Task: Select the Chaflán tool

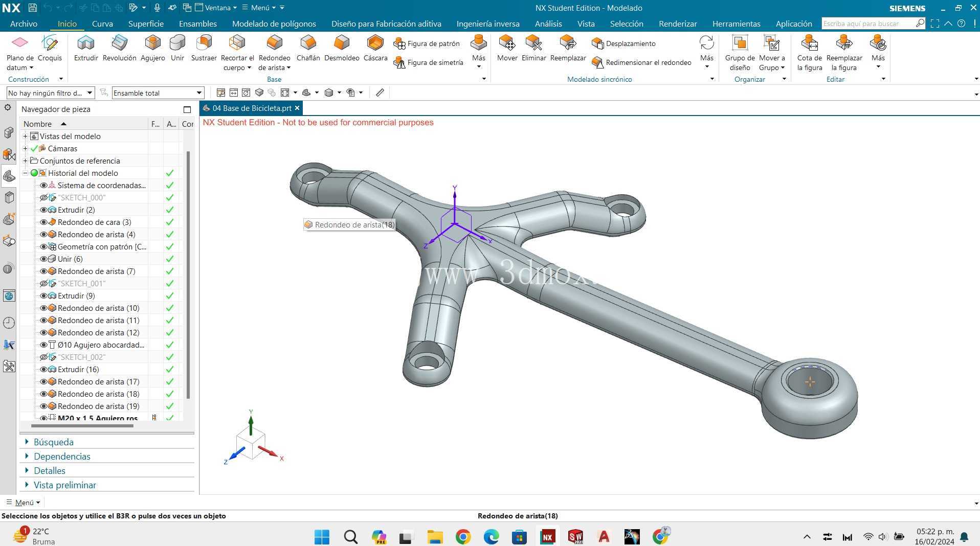Action: tap(308, 49)
